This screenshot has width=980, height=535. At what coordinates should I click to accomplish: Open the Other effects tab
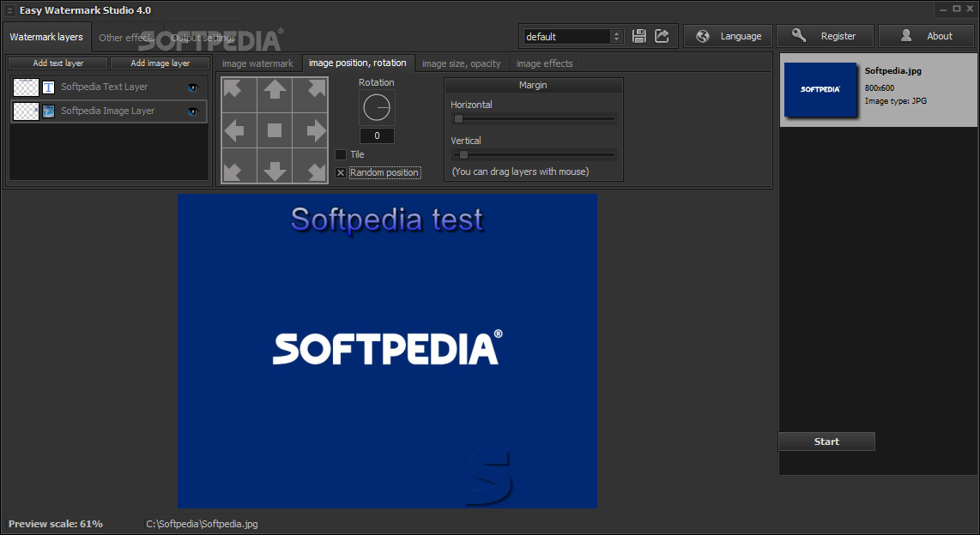[x=127, y=38]
